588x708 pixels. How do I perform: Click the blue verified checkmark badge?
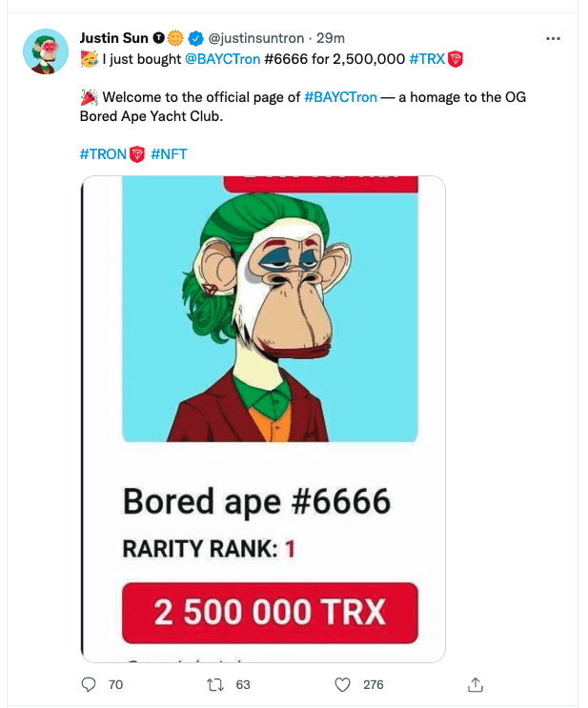196,38
